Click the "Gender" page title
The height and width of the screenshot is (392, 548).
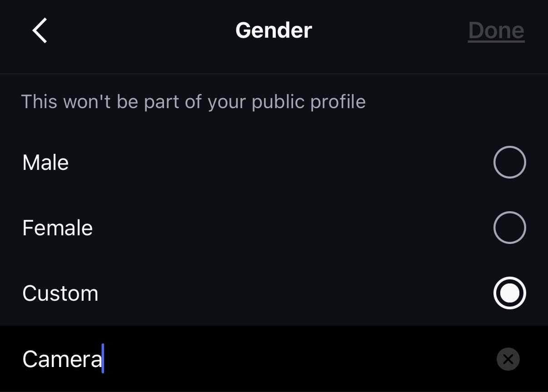[x=274, y=30]
